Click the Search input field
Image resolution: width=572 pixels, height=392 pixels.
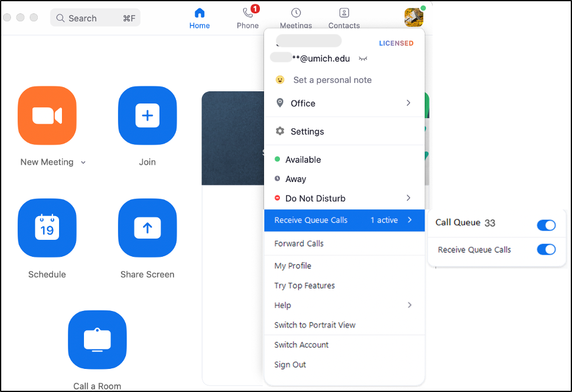pyautogui.click(x=96, y=18)
